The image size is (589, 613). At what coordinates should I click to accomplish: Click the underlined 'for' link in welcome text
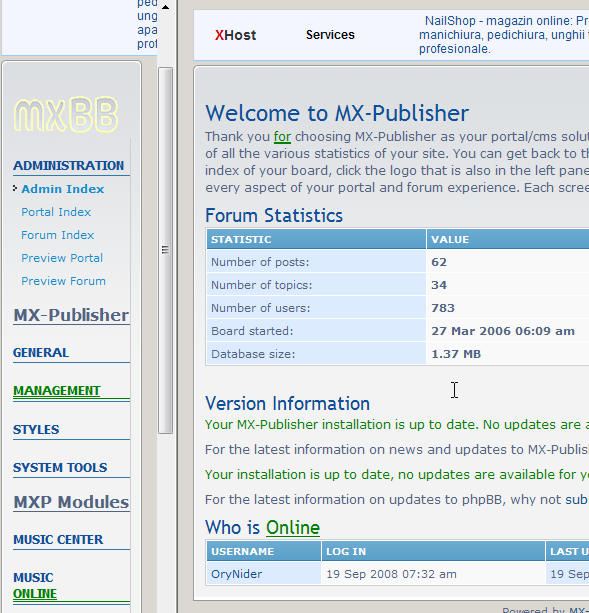click(x=282, y=137)
